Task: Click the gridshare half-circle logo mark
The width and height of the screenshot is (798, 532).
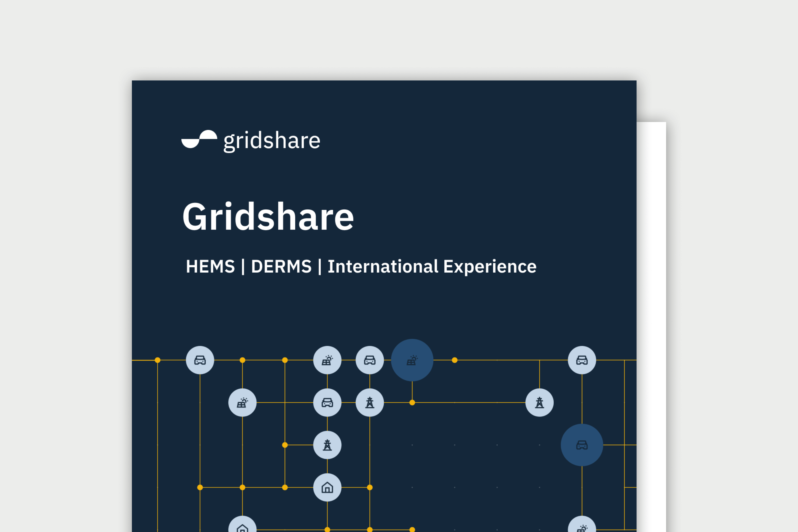Action: click(x=199, y=139)
